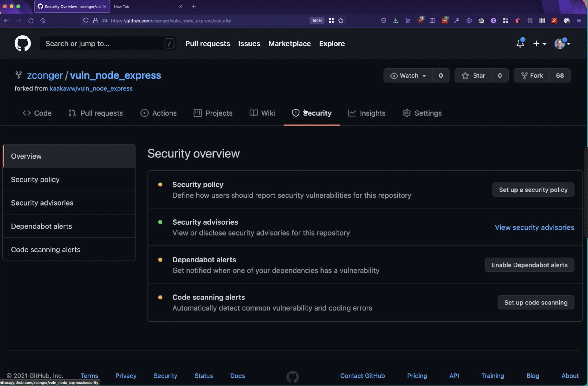Click Enable Dependabot alerts button
This screenshot has width=588, height=386.
529,265
